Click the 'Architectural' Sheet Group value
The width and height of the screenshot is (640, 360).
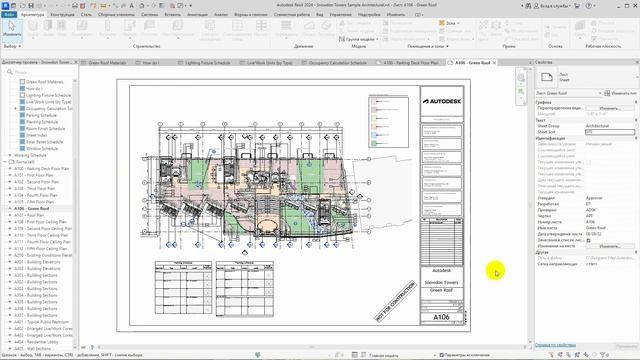(x=597, y=126)
